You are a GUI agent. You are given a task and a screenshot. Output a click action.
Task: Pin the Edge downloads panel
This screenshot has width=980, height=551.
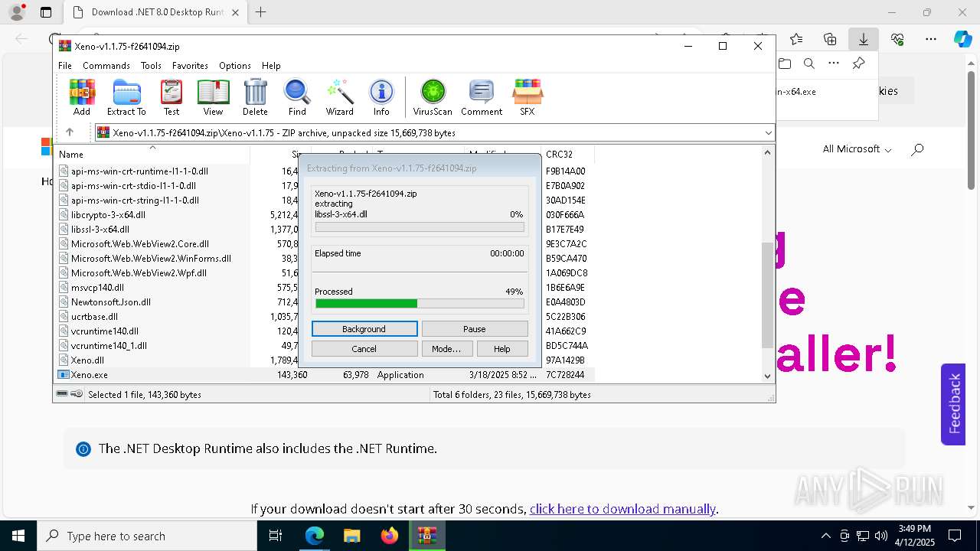tap(858, 64)
